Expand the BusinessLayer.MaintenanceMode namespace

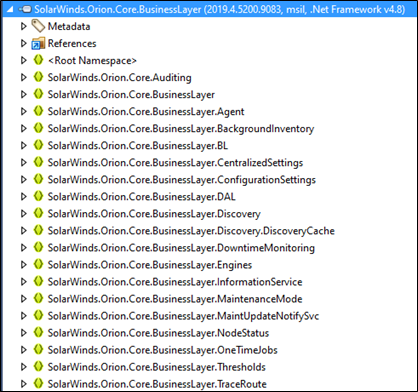[x=23, y=298]
